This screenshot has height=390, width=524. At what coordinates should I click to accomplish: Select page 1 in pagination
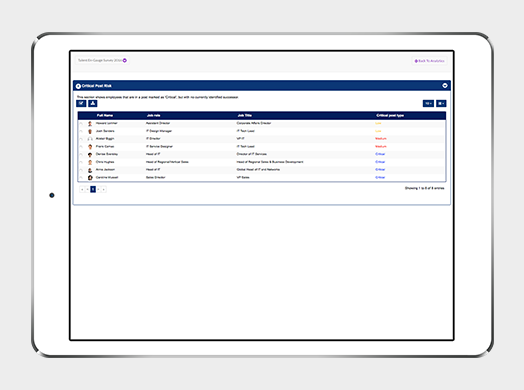(x=93, y=189)
